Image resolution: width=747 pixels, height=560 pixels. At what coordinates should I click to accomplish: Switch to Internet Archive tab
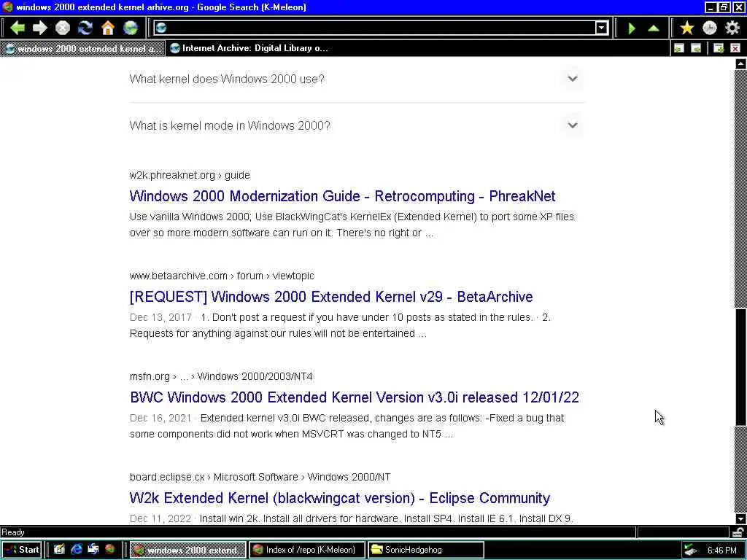[x=249, y=48]
